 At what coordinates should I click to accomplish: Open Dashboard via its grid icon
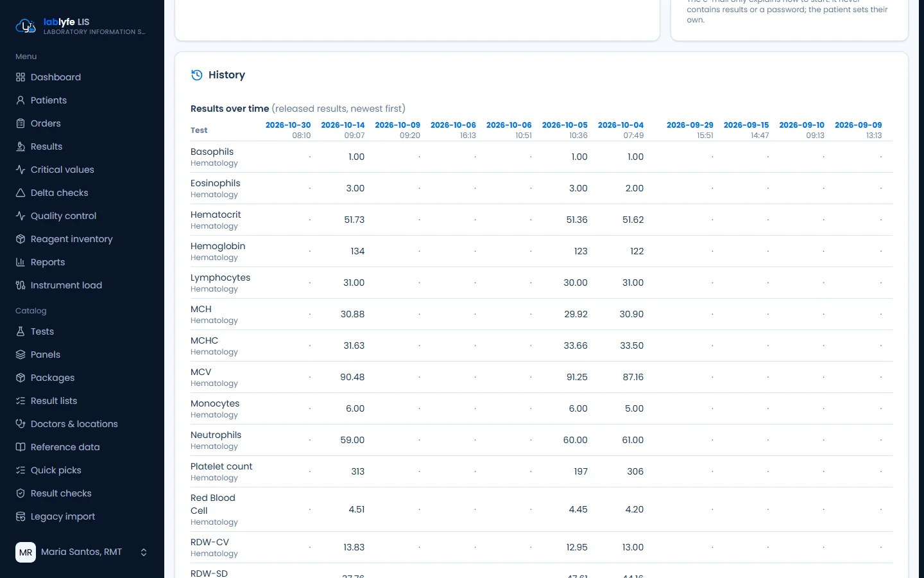pyautogui.click(x=21, y=77)
